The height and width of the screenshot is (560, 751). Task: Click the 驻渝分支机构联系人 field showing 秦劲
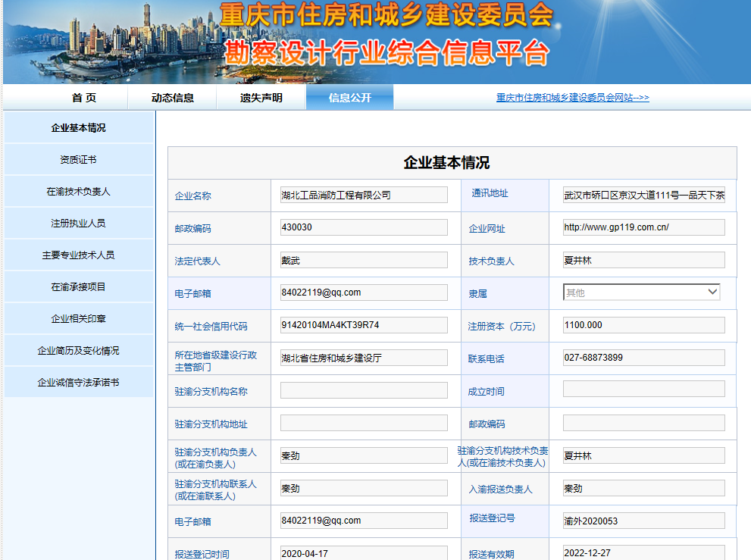[x=364, y=488]
